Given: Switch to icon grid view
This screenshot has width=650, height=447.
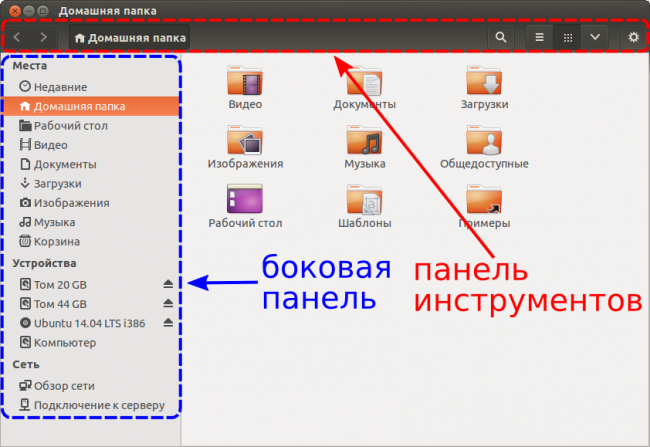Looking at the screenshot, I should pyautogui.click(x=568, y=37).
